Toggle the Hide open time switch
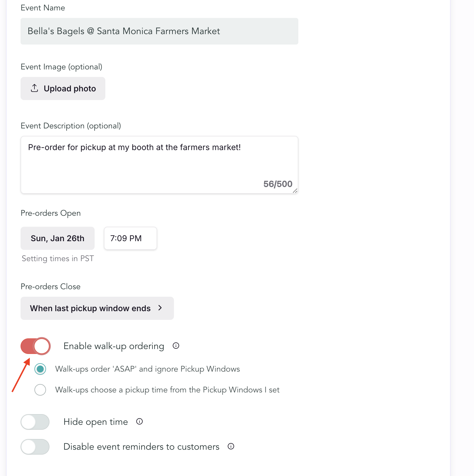 [35, 422]
